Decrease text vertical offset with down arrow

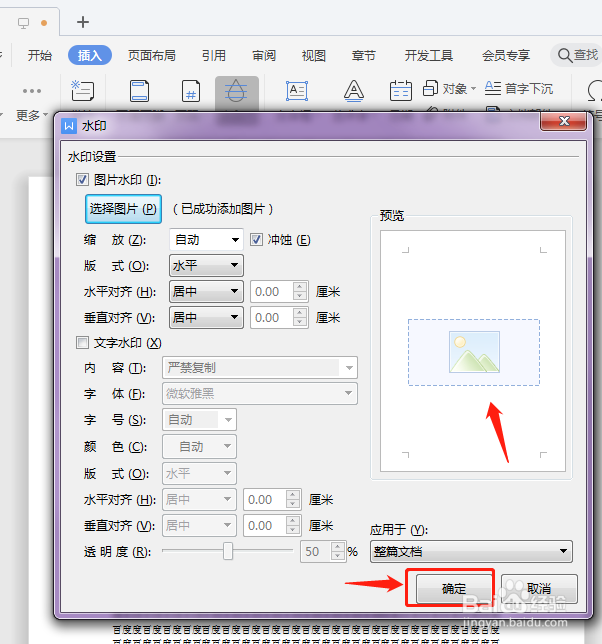pos(293,530)
